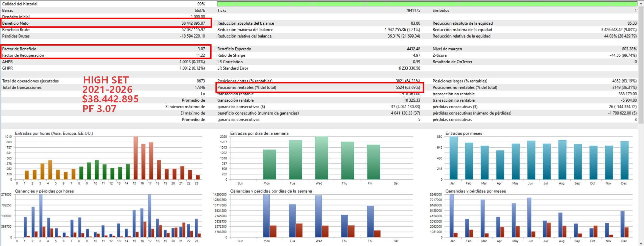Click the tallest red bar at hour 15
The image size is (644, 246).
(x=135, y=158)
